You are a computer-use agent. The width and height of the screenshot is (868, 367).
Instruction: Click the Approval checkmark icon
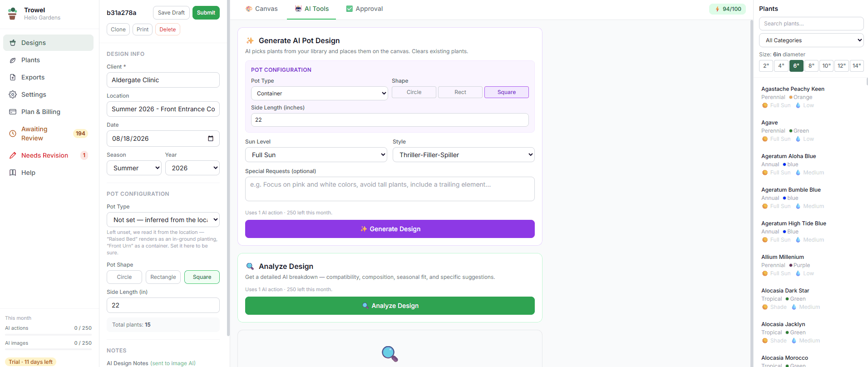[x=350, y=9]
